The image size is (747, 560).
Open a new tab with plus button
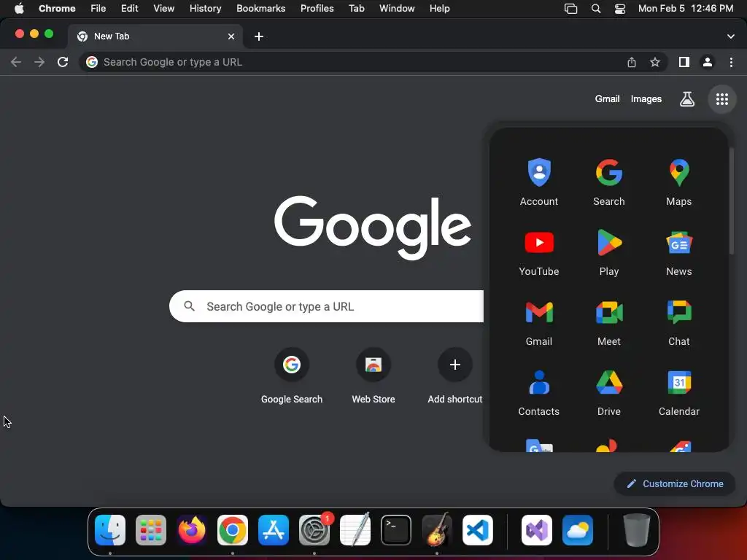pos(259,36)
